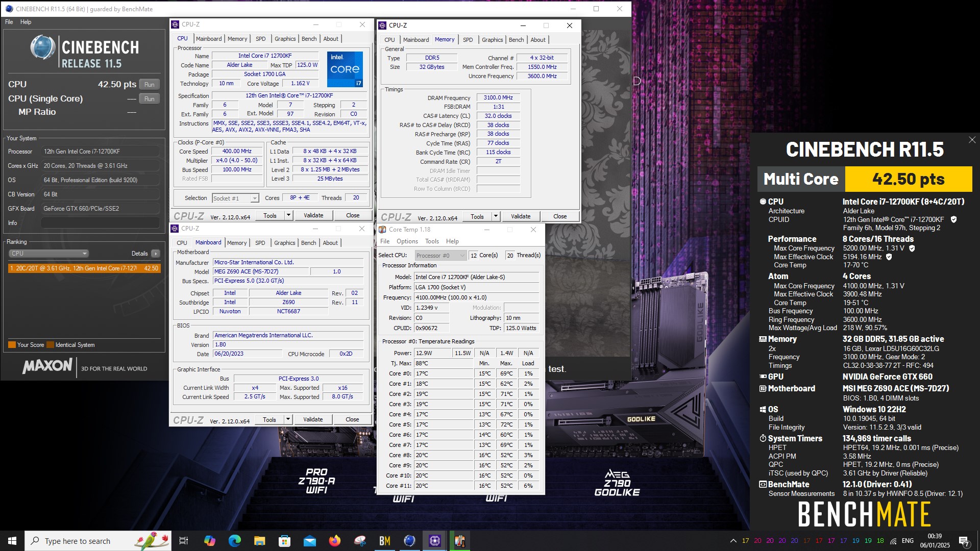Open About tab in CPU-Z Memory window
Image resolution: width=980 pixels, height=551 pixels.
(538, 40)
